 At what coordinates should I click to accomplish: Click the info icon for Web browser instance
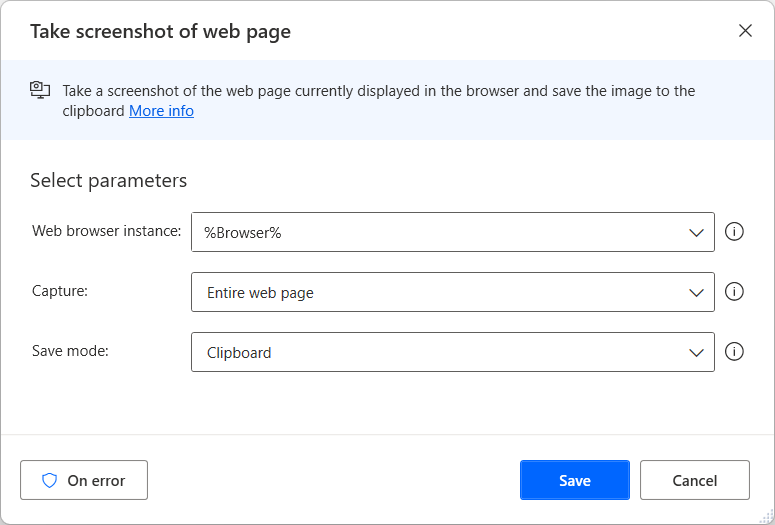[x=734, y=231]
